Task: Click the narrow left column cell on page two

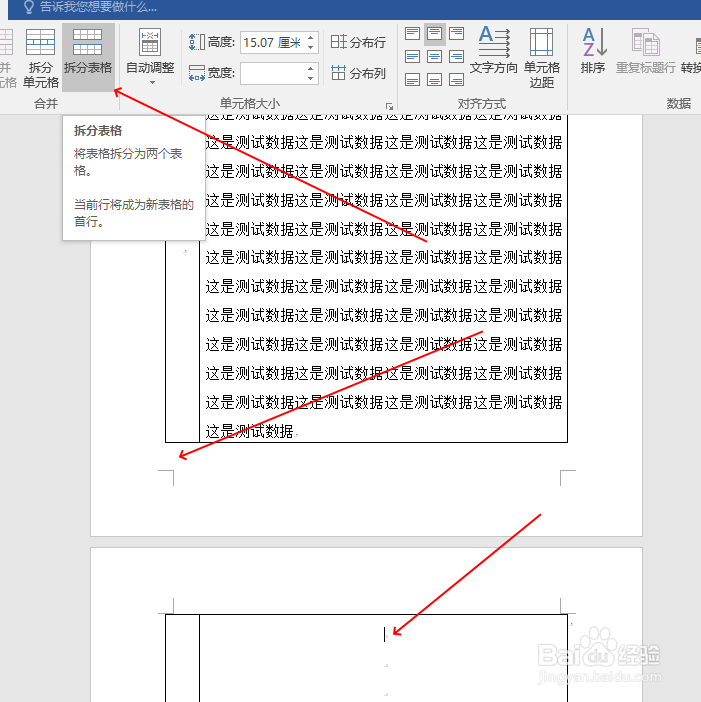Action: pyautogui.click(x=182, y=658)
